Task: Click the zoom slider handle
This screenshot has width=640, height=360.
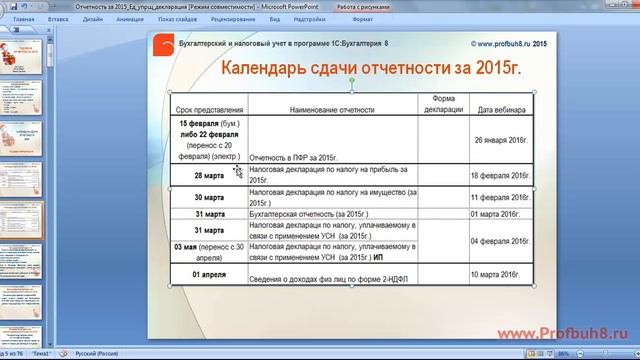Action: pos(605,353)
